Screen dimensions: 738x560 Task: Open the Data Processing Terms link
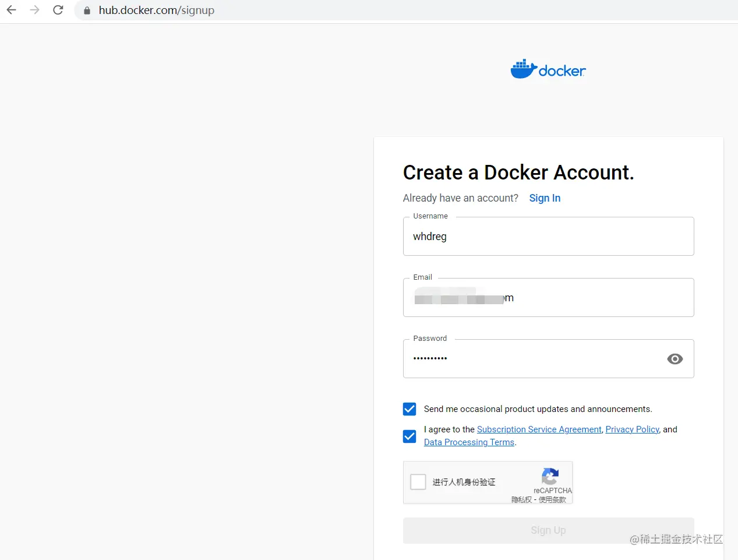(x=469, y=442)
